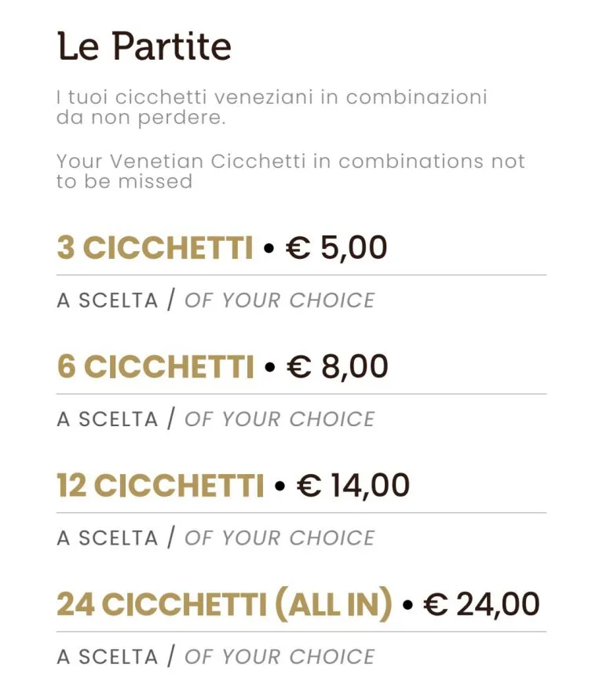The image size is (603, 700).
Task: Click 'OF YOUR CHOICE' under 12 Cicchetti
Action: (280, 538)
